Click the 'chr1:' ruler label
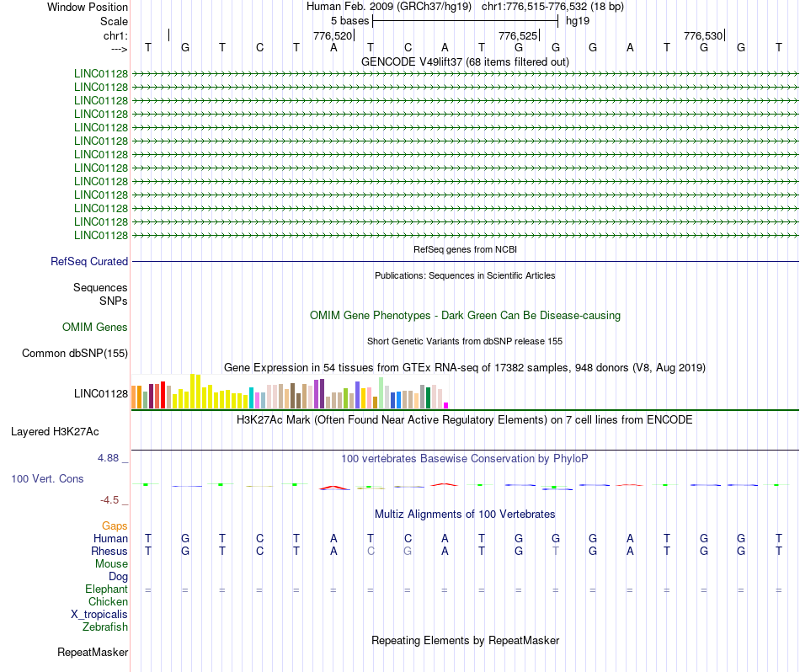The image size is (800, 672). point(115,35)
